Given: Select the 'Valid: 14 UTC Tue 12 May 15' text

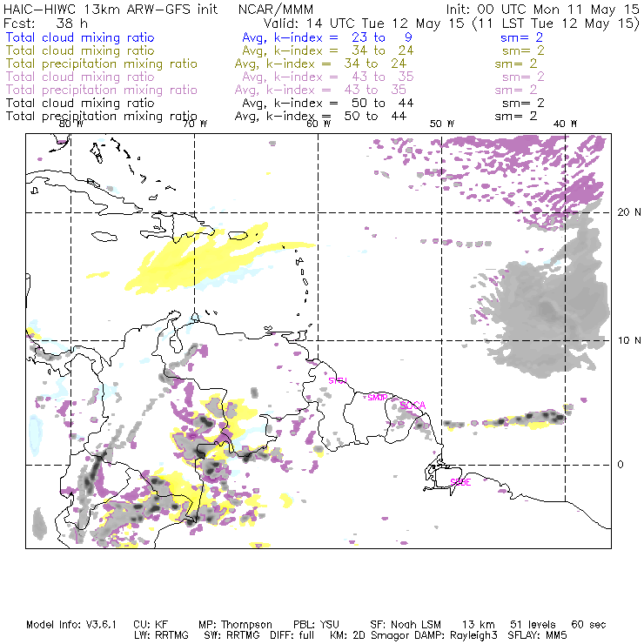Looking at the screenshot, I should coord(364,23).
